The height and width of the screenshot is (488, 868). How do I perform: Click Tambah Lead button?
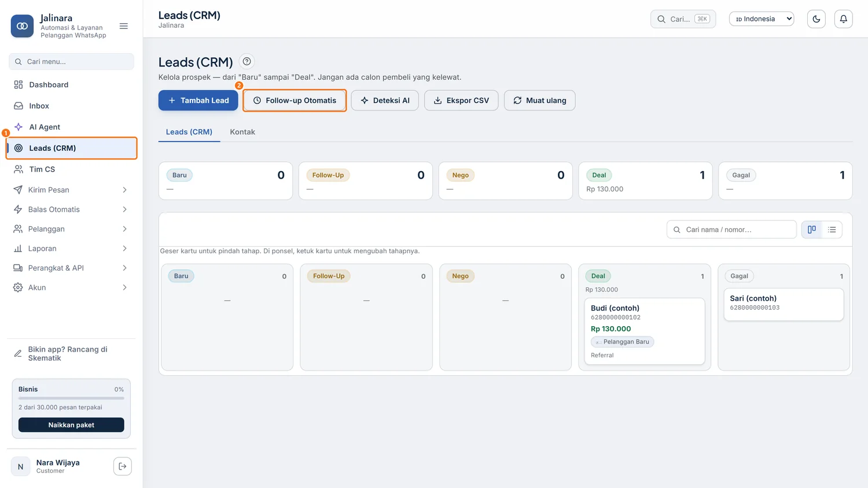pyautogui.click(x=198, y=100)
